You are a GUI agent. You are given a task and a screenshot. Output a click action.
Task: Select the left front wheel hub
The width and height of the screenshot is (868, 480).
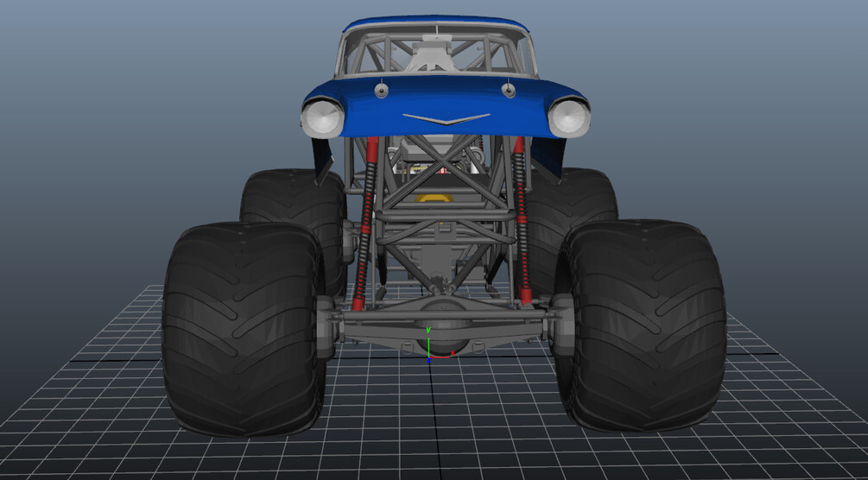(x=326, y=326)
